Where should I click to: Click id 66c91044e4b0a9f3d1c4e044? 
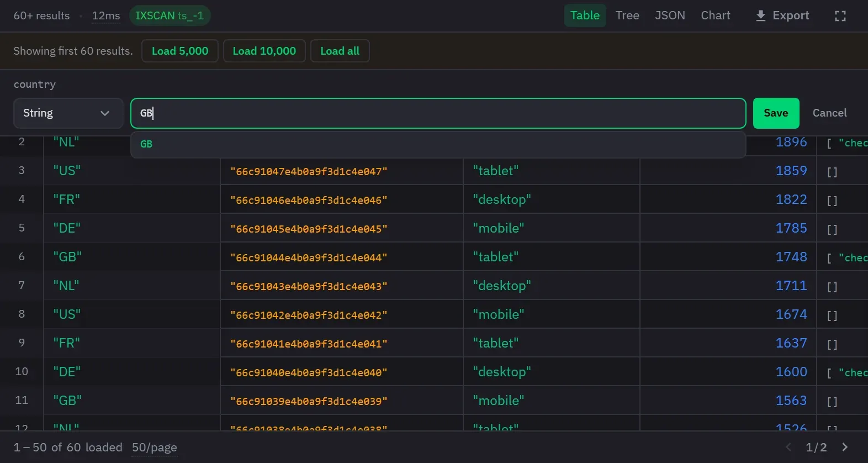tap(309, 257)
